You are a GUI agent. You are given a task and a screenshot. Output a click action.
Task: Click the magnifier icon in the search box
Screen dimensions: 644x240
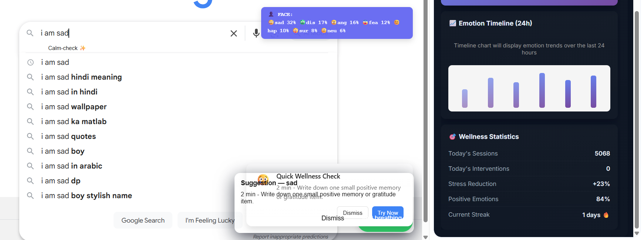[30, 33]
